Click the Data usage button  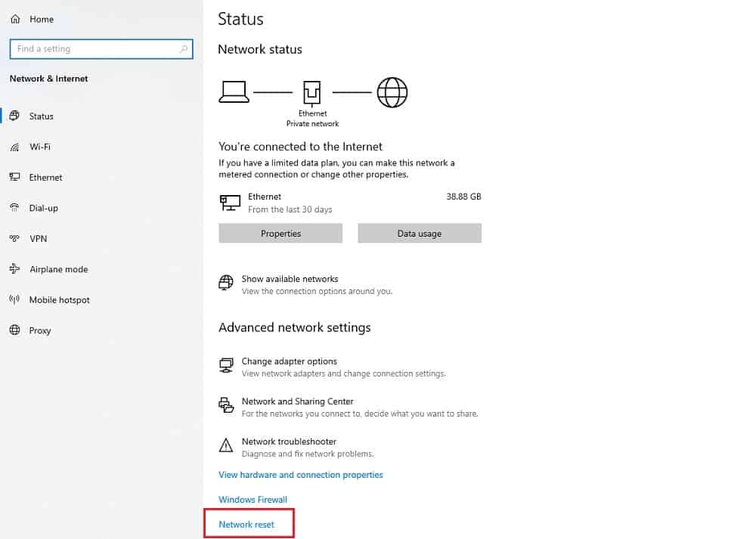(x=420, y=234)
